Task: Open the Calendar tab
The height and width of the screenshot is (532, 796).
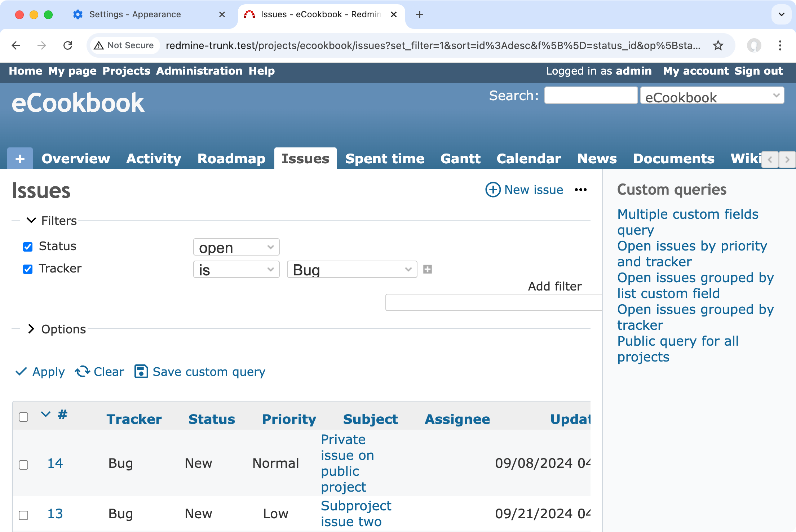Action: pos(529,159)
